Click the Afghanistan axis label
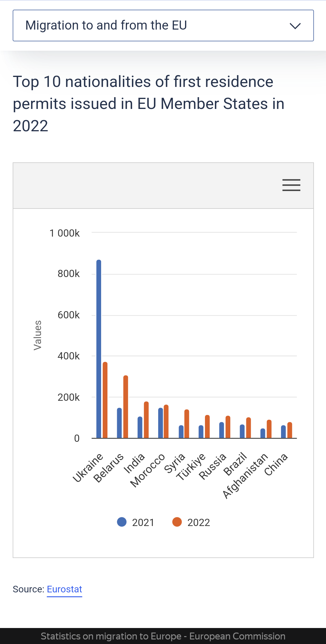326x644 pixels. point(245,476)
